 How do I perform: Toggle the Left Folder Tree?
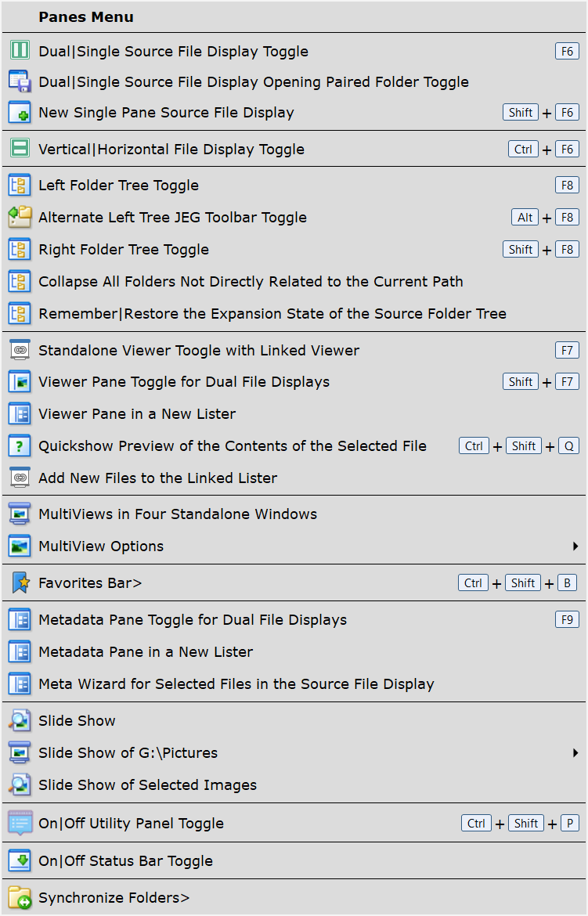click(x=118, y=186)
